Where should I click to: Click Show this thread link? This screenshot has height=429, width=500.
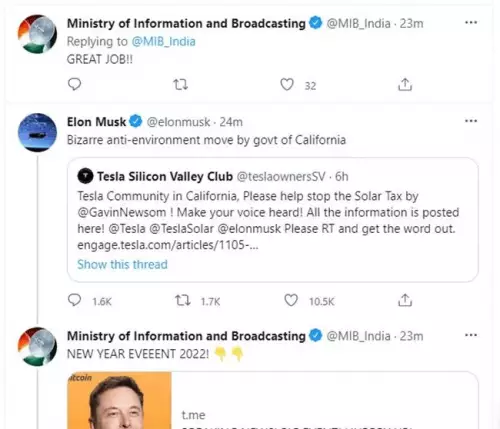122,264
